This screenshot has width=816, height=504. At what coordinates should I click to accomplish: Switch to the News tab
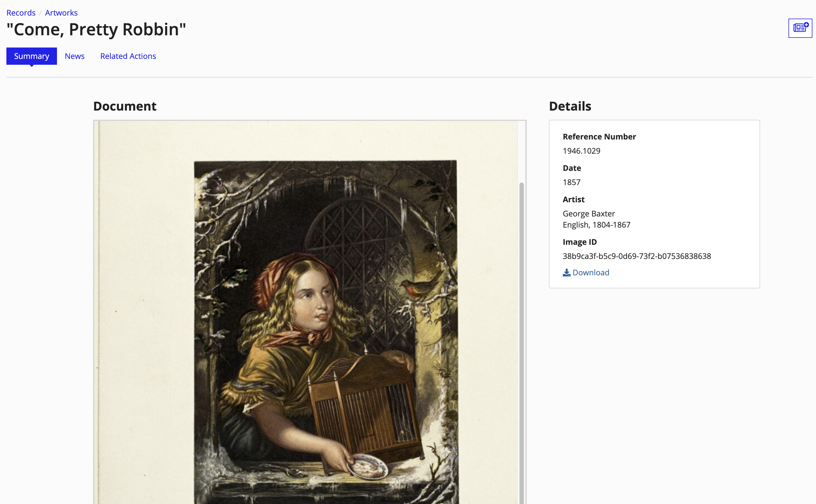coord(75,56)
